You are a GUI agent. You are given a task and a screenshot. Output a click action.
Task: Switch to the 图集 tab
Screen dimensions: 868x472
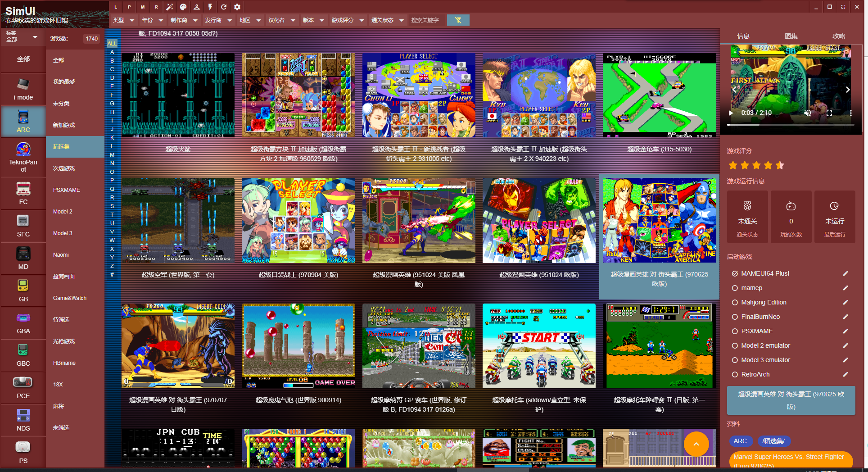(791, 36)
